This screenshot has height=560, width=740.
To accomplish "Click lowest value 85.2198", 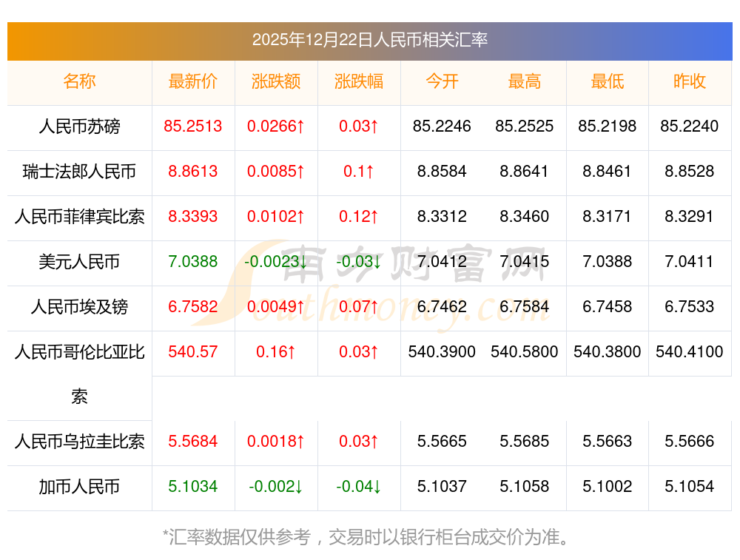I will pos(608,126).
